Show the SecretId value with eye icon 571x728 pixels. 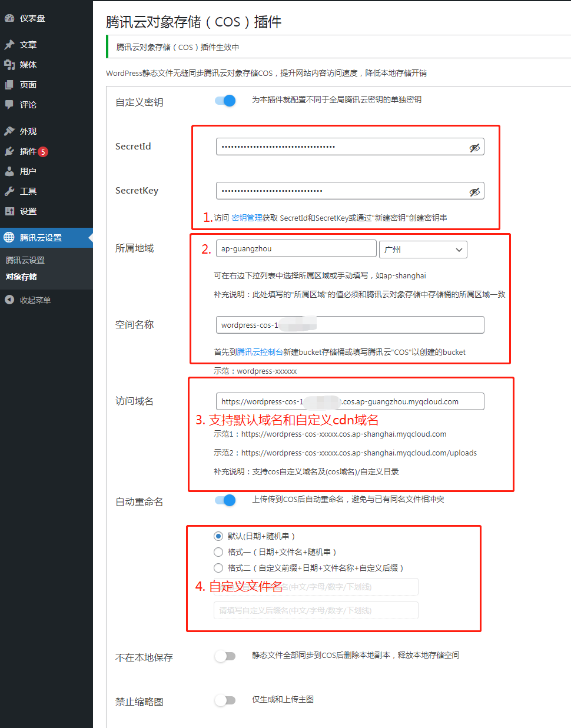[474, 148]
